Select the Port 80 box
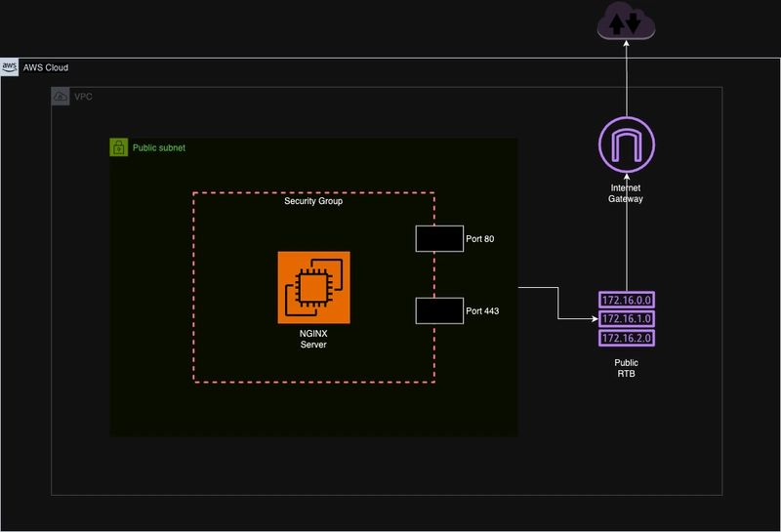The height and width of the screenshot is (532, 781). tap(439, 238)
